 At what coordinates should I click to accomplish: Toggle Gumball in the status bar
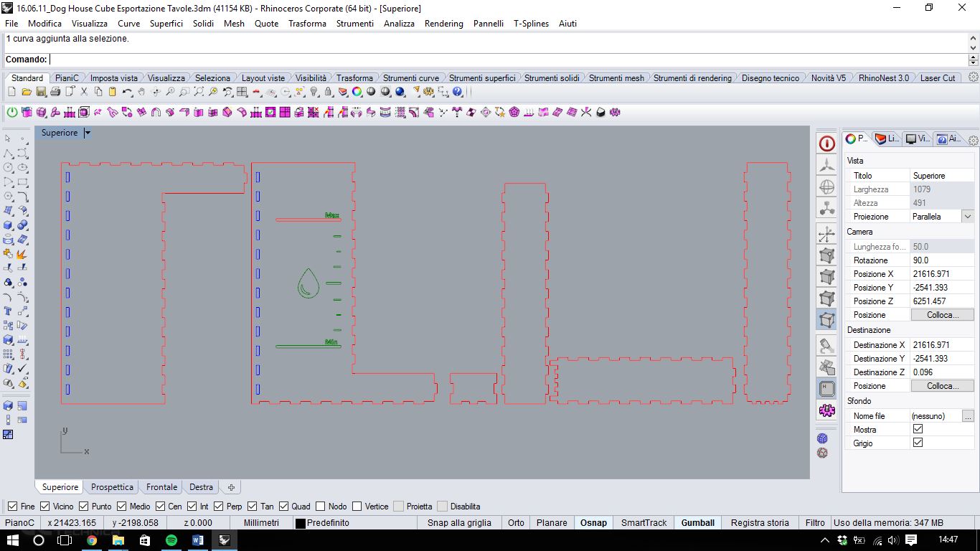tap(698, 523)
